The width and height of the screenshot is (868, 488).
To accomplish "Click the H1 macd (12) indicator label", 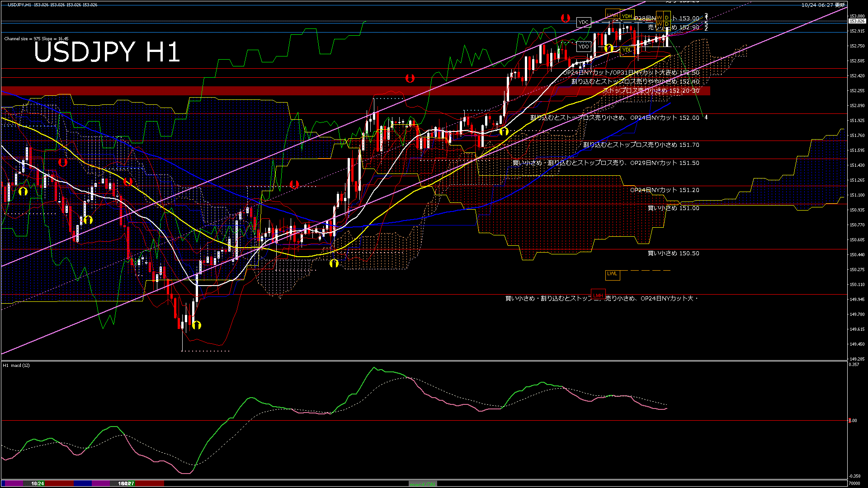I will pyautogui.click(x=16, y=365).
